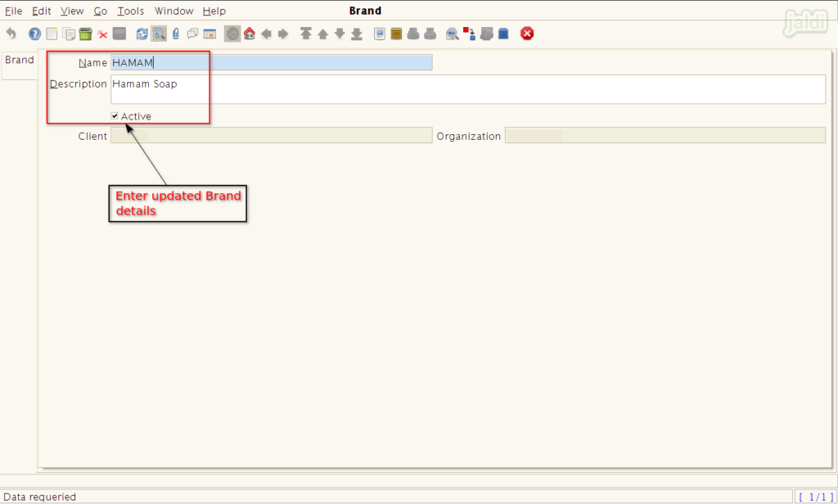This screenshot has height=504, width=838.
Task: Jump to the last record arrow icon
Action: tap(357, 34)
